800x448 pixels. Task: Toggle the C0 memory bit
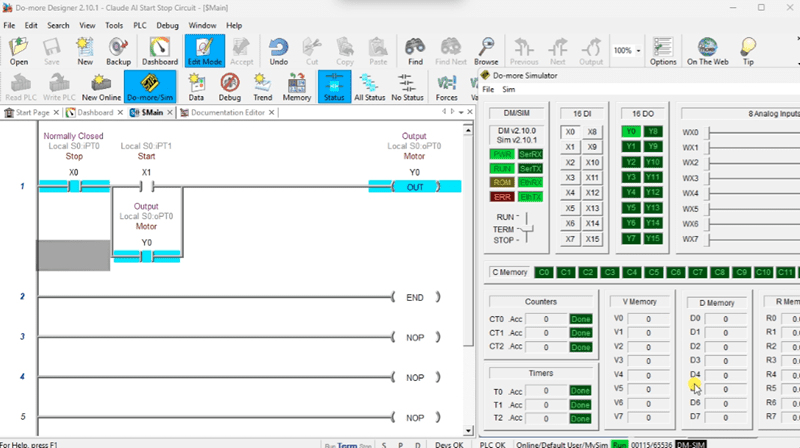pos(544,272)
